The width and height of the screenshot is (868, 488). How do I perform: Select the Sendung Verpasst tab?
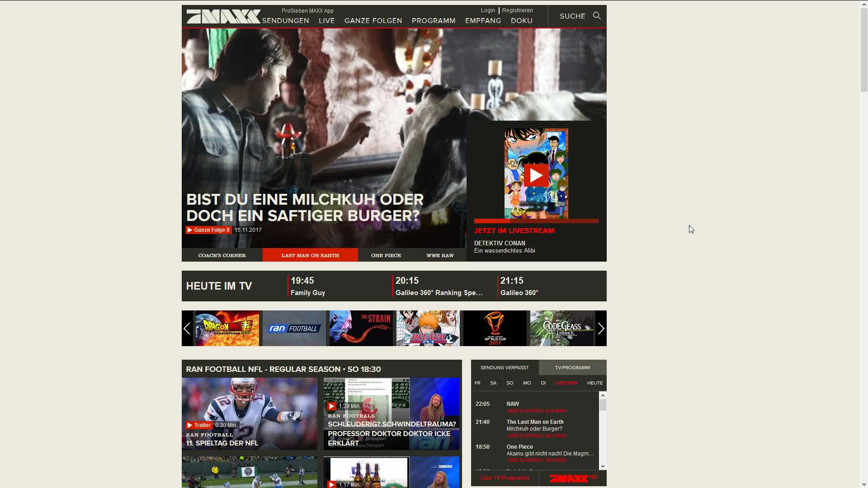click(505, 367)
